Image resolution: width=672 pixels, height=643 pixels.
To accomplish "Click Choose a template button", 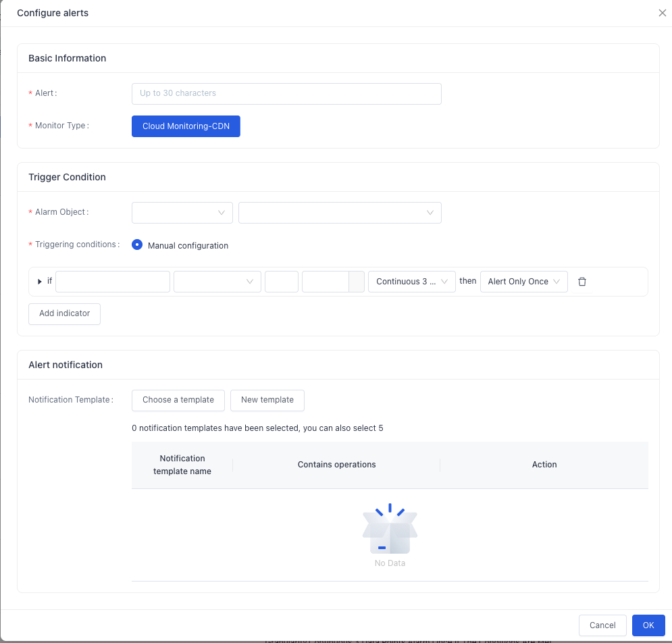I will coord(178,401).
